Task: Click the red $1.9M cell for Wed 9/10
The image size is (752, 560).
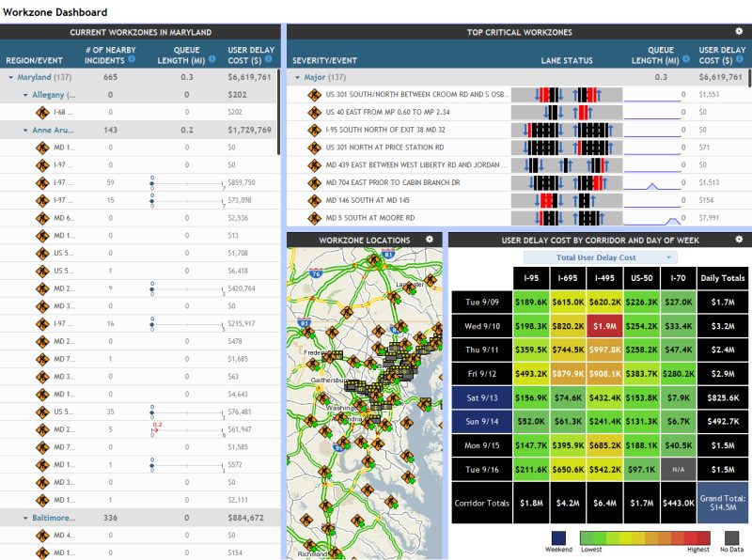Action: coord(606,327)
